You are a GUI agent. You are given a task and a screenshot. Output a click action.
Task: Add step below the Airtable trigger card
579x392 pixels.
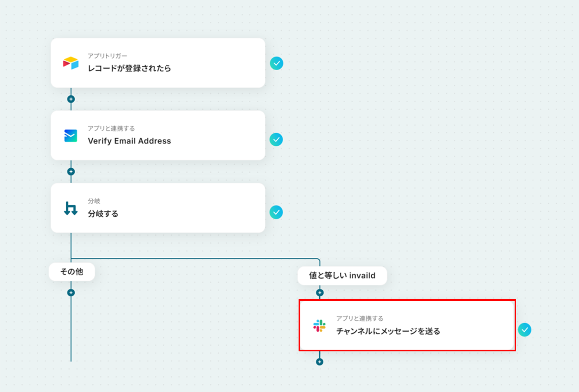coord(71,99)
